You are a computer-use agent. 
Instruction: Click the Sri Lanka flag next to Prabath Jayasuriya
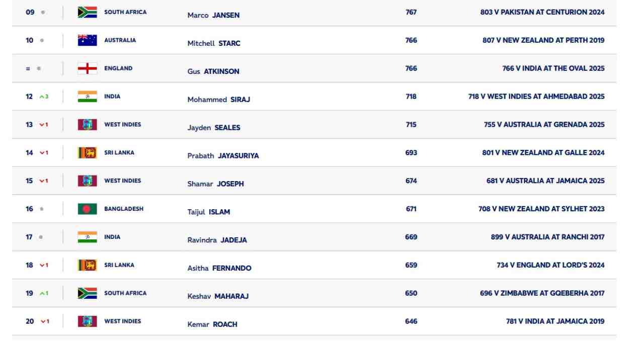click(x=87, y=153)
